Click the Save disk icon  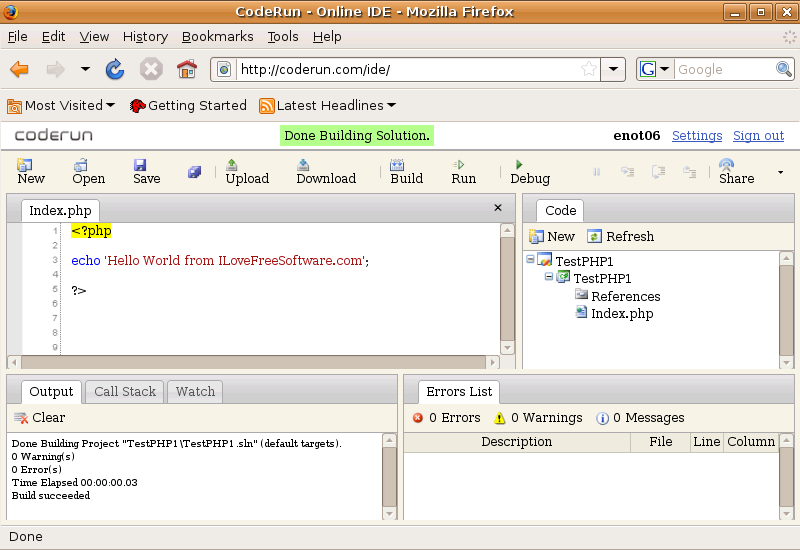tap(140, 165)
